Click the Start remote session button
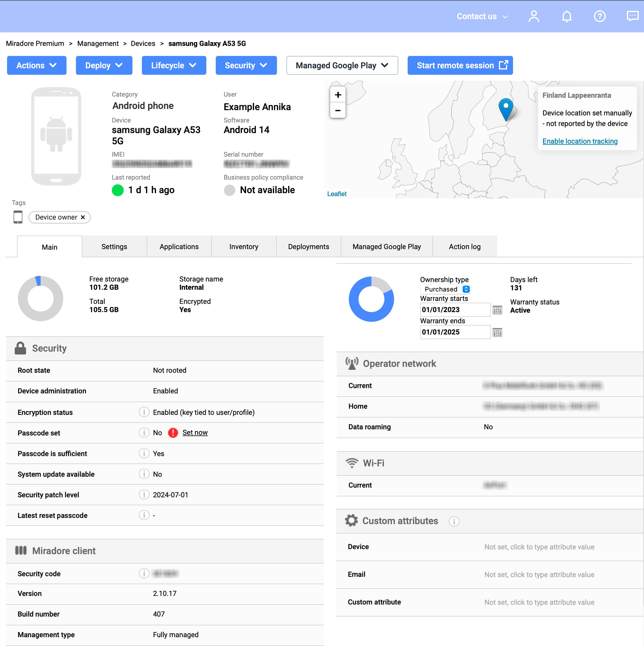644x646 pixels. (459, 66)
